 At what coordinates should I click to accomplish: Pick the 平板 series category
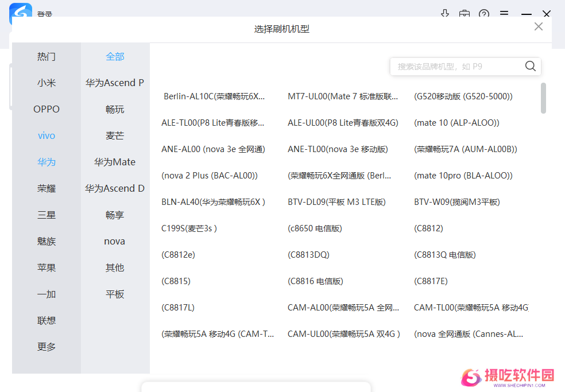(115, 294)
